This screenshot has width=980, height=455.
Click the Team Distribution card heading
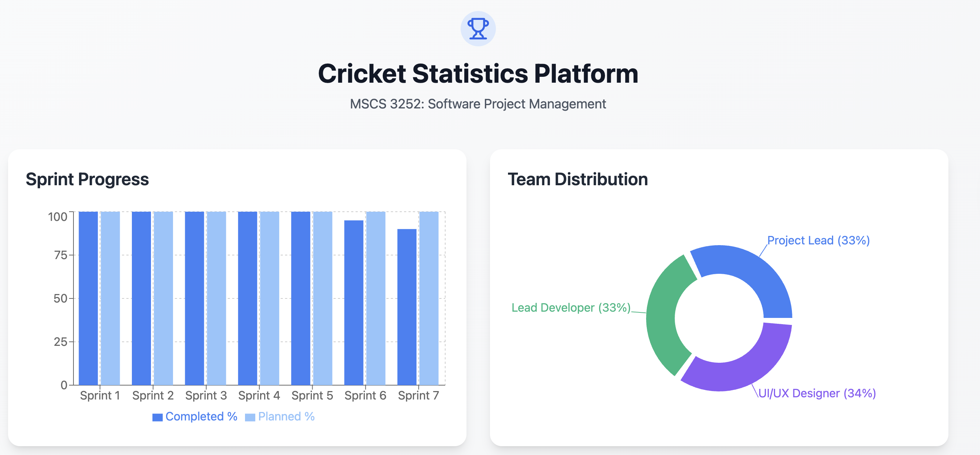point(577,179)
